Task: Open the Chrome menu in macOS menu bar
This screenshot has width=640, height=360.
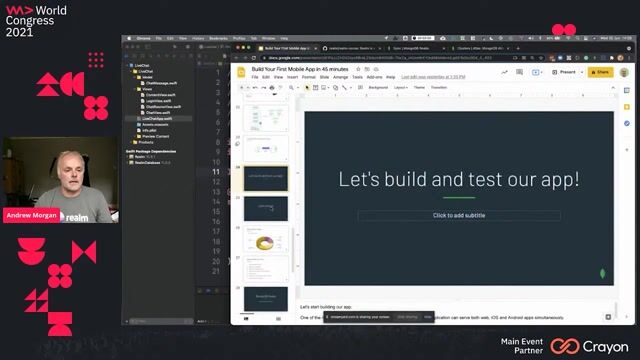Action: click(143, 38)
